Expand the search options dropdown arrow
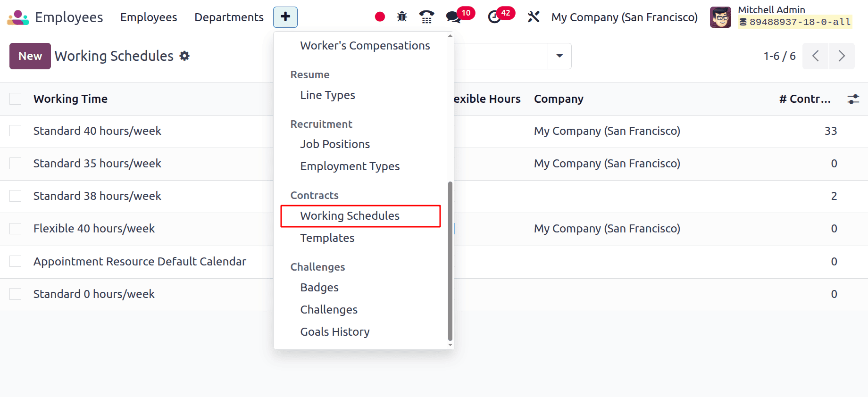This screenshot has height=397, width=868. click(x=559, y=56)
